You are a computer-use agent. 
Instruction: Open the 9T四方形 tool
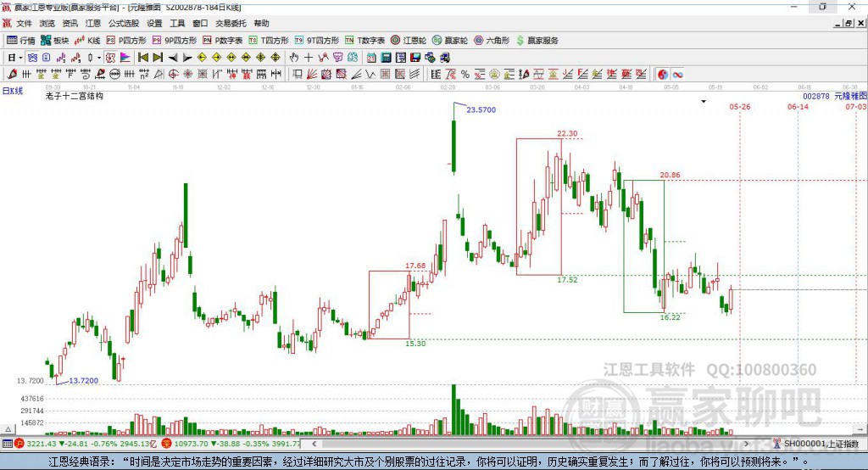[317, 41]
